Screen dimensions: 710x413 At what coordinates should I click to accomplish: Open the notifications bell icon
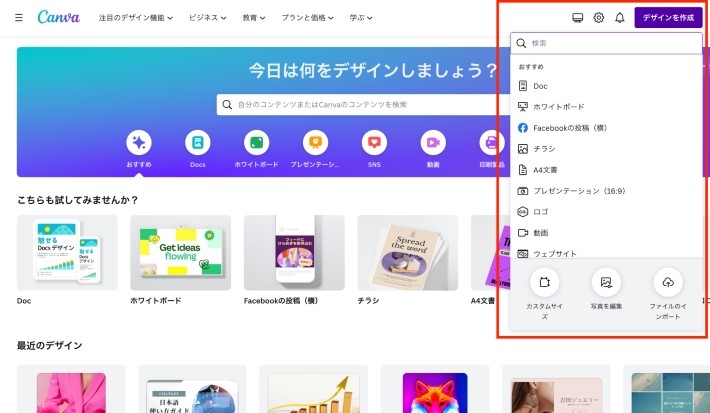click(x=620, y=18)
